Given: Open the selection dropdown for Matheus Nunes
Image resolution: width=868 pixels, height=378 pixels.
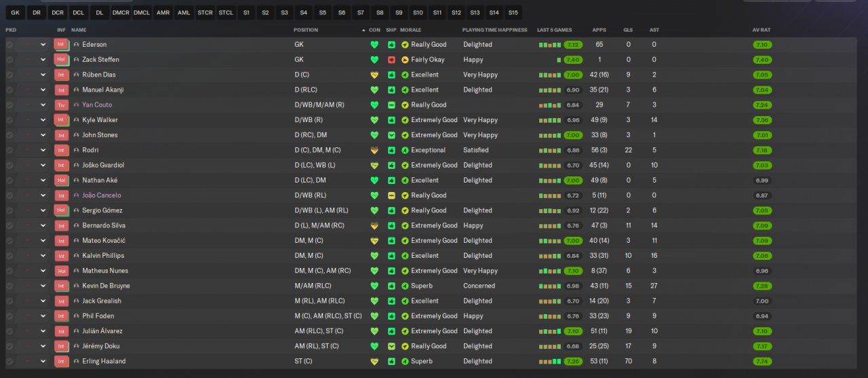Looking at the screenshot, I should (x=43, y=271).
